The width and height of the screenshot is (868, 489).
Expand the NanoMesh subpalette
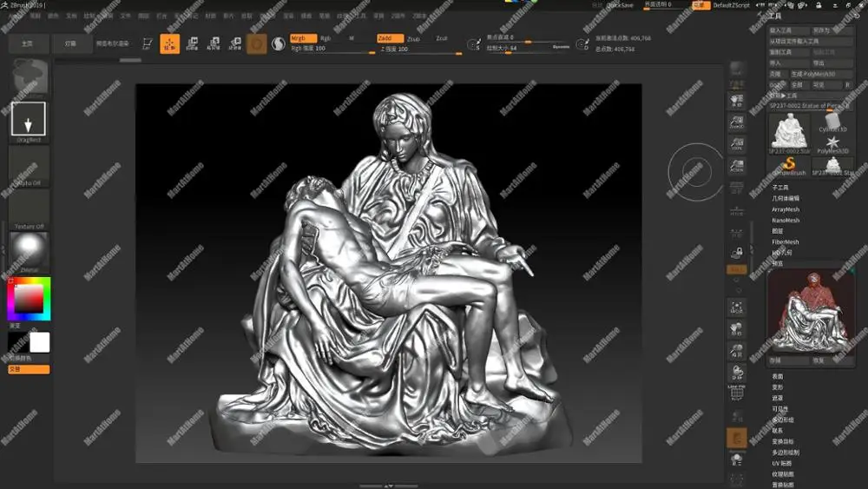786,221
